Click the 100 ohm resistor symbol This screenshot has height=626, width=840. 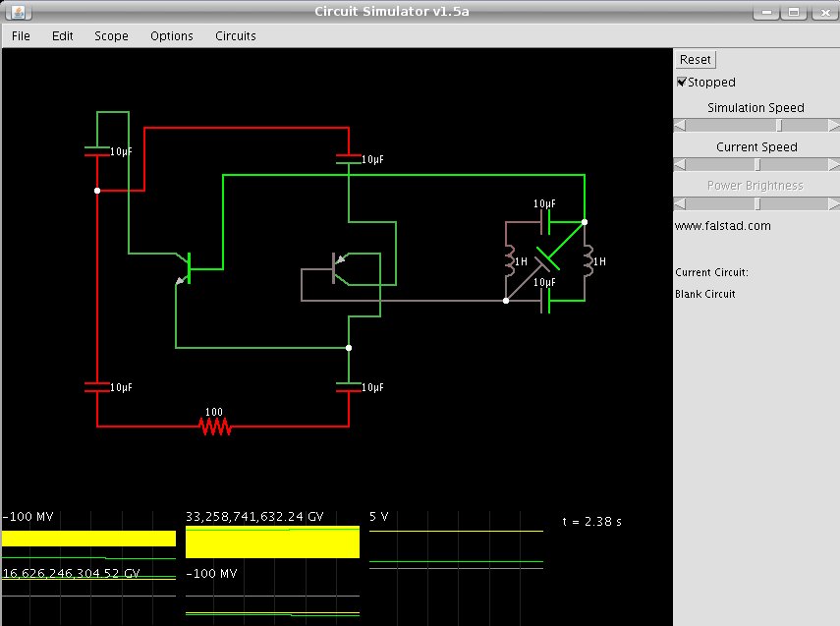coord(215,427)
